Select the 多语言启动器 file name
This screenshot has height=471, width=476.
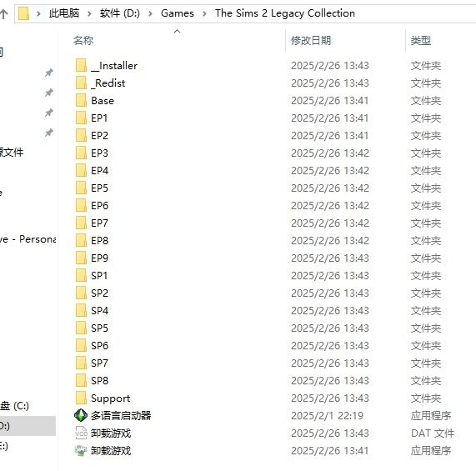121,415
